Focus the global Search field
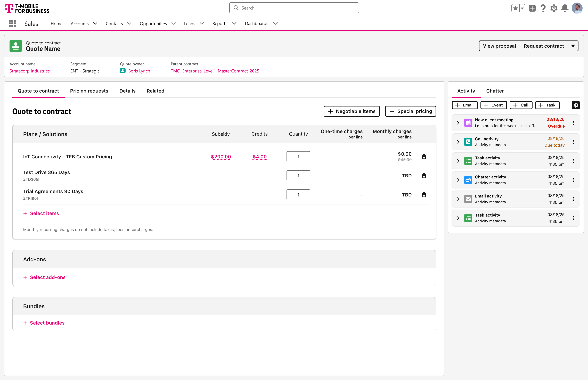This screenshot has height=380, width=588. pos(294,8)
